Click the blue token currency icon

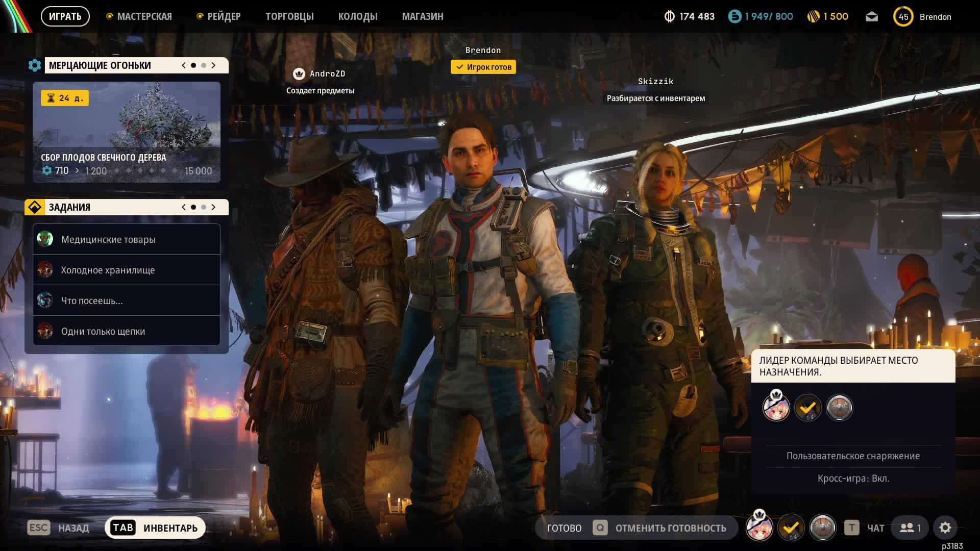tap(734, 17)
